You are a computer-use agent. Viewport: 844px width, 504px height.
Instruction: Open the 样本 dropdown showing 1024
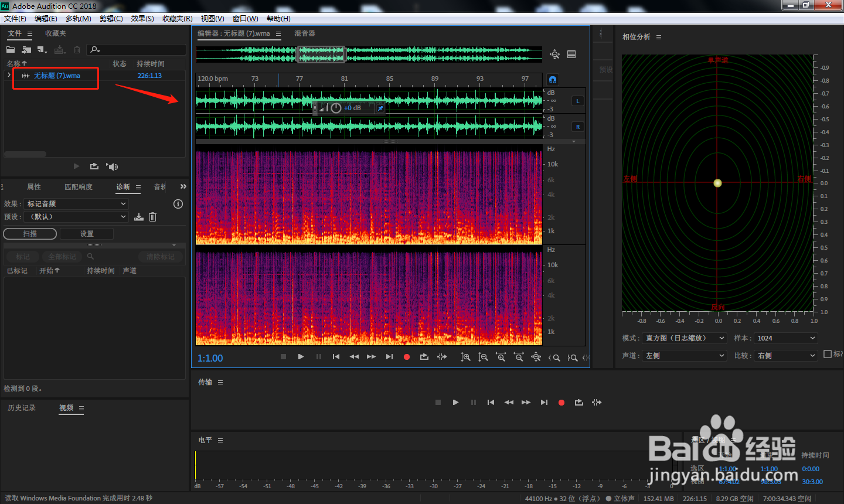(x=786, y=338)
